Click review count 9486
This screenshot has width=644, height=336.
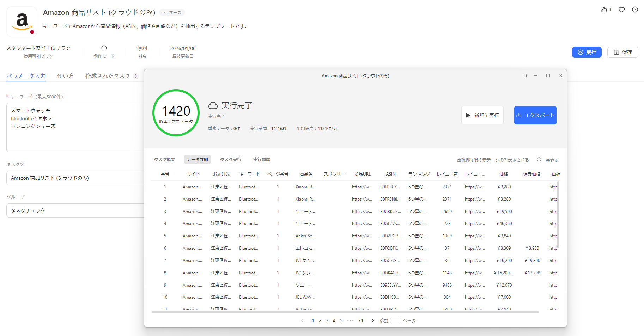coord(447,285)
